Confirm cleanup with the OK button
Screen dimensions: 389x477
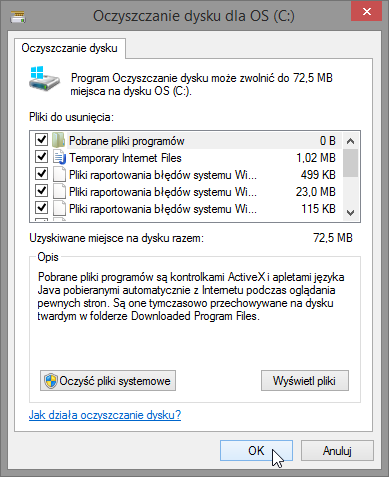(256, 451)
